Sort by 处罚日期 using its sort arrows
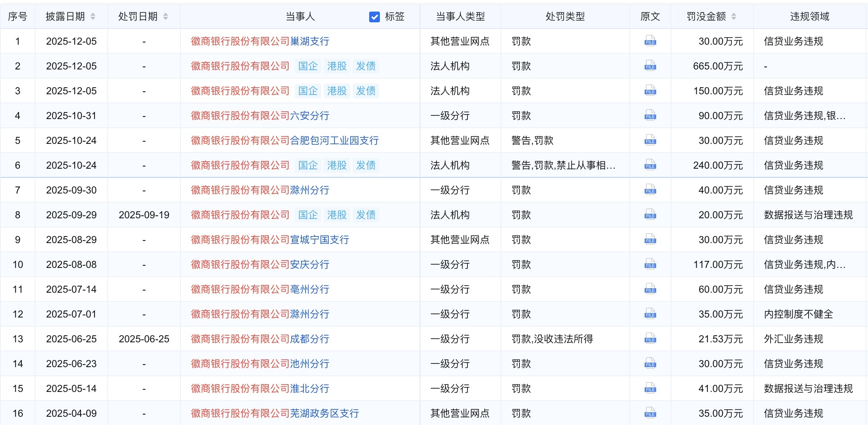The height and width of the screenshot is (425, 868). [166, 17]
